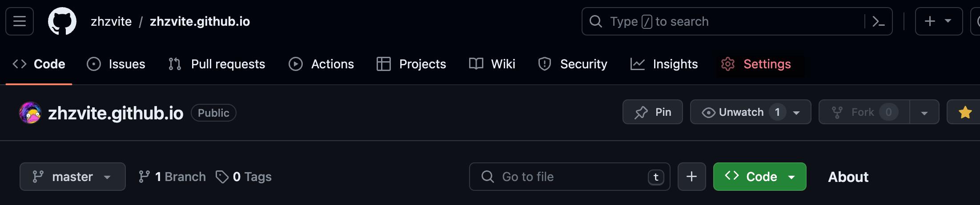The height and width of the screenshot is (205, 980).
Task: Open the hamburger navigation menu
Action: pos(20,21)
